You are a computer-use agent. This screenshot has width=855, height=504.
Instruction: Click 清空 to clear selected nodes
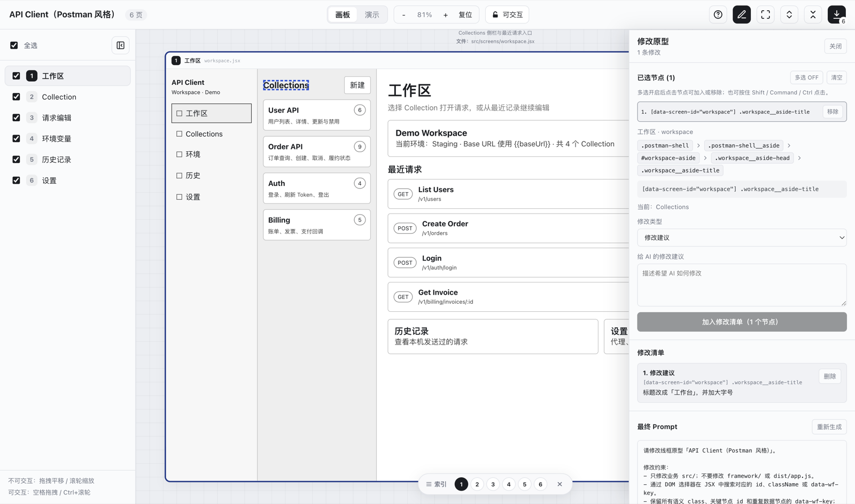coord(836,77)
